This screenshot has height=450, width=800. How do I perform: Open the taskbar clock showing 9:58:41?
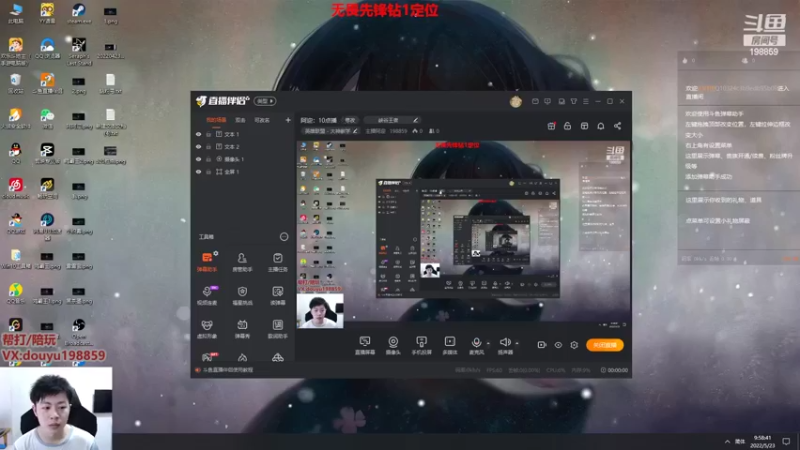(762, 441)
